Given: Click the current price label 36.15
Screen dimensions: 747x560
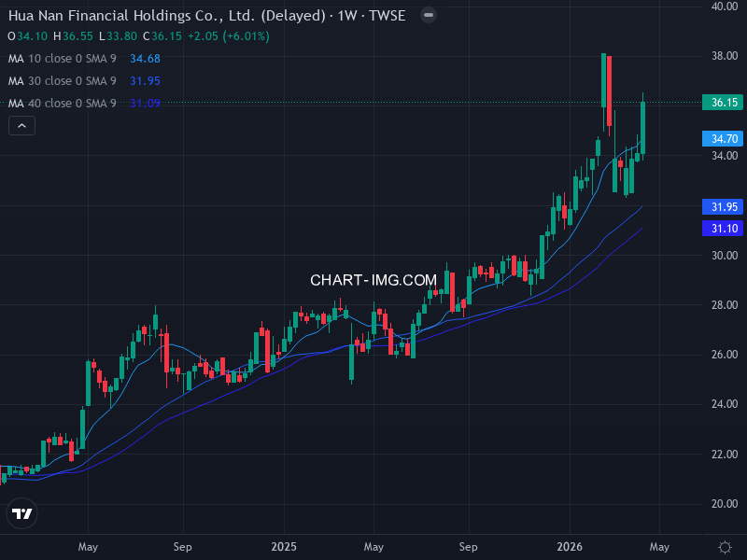Looking at the screenshot, I should [x=723, y=103].
